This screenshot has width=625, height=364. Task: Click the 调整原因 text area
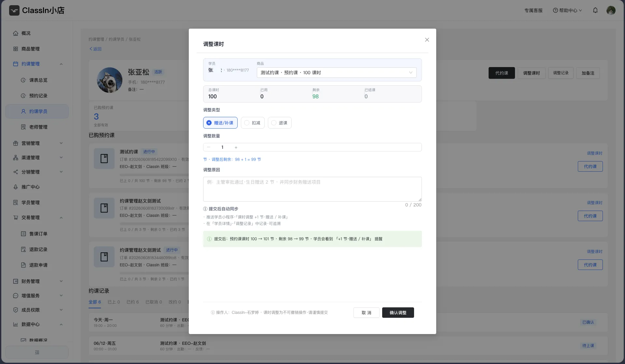pos(312,189)
